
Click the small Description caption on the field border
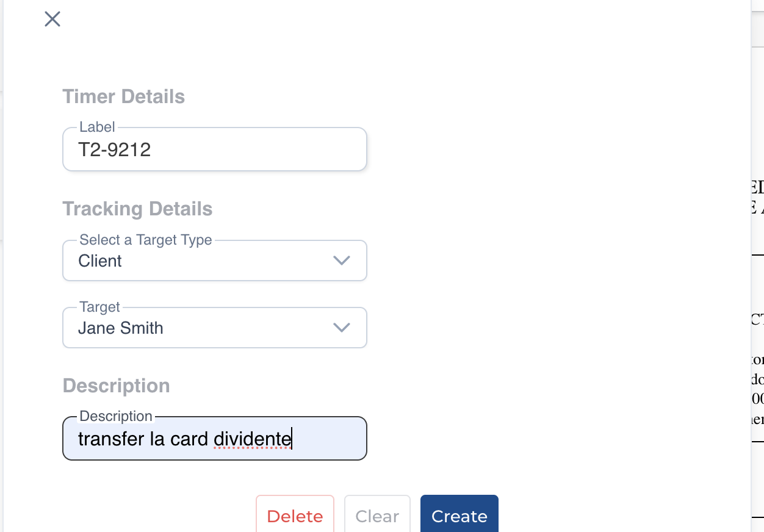(116, 416)
